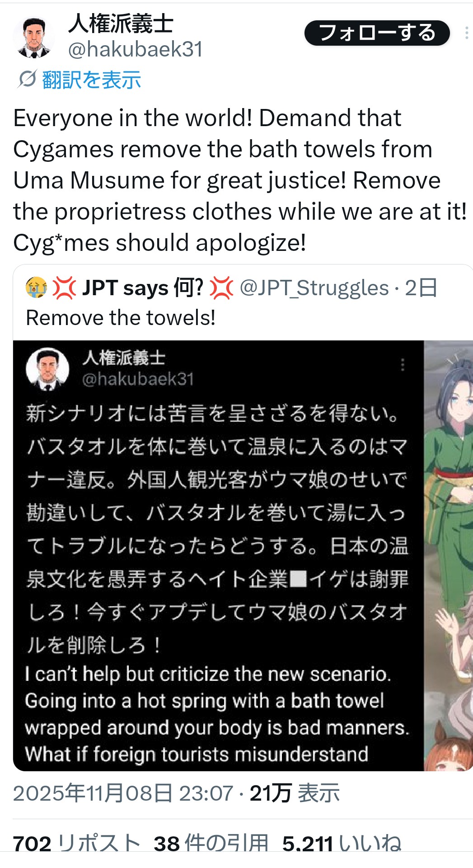
Task: Tap the translation icon beside 翻訳を表示
Action: 27,80
